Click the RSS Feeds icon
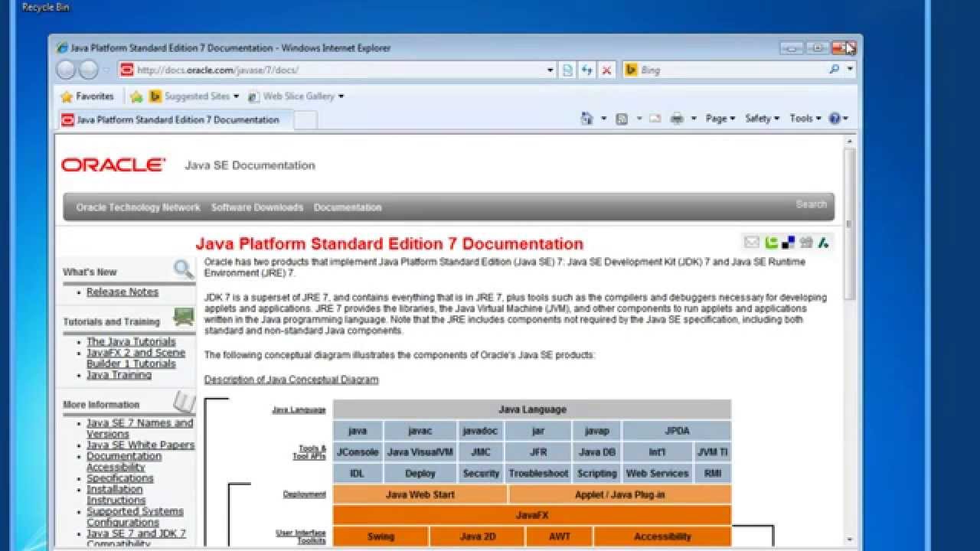 pos(622,119)
